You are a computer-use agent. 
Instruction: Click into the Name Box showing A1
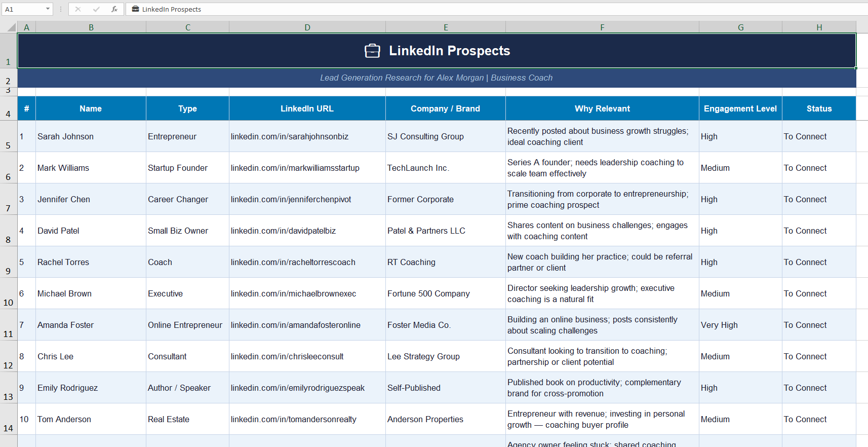click(23, 9)
